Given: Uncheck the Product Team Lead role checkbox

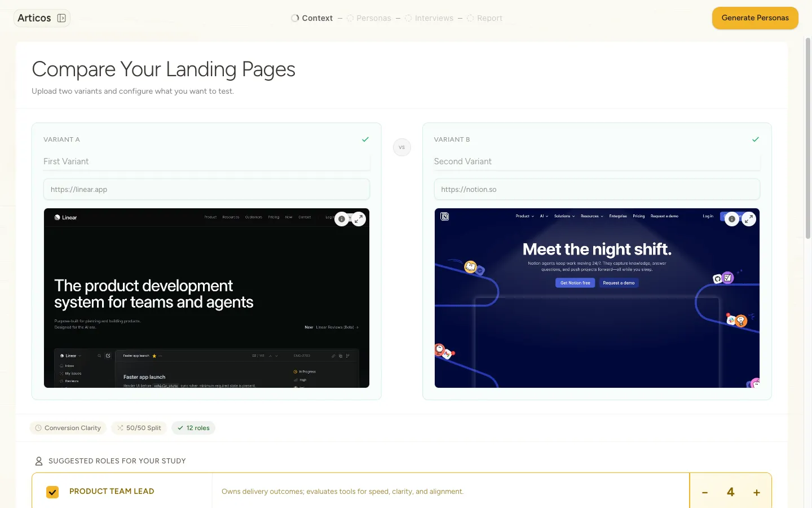Looking at the screenshot, I should 52,492.
